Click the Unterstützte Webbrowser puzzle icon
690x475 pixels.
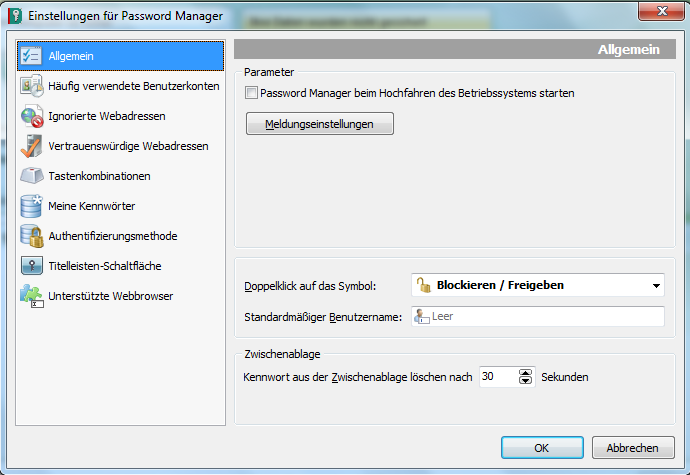31,296
